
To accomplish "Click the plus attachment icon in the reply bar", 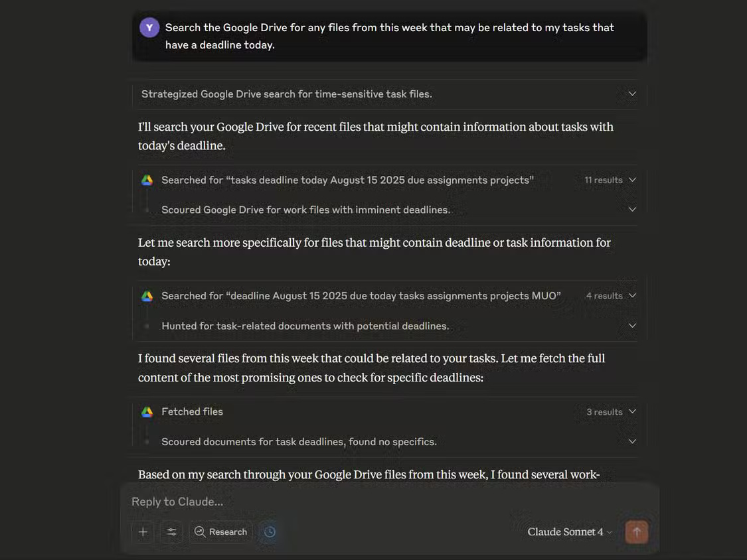I will pos(143,531).
